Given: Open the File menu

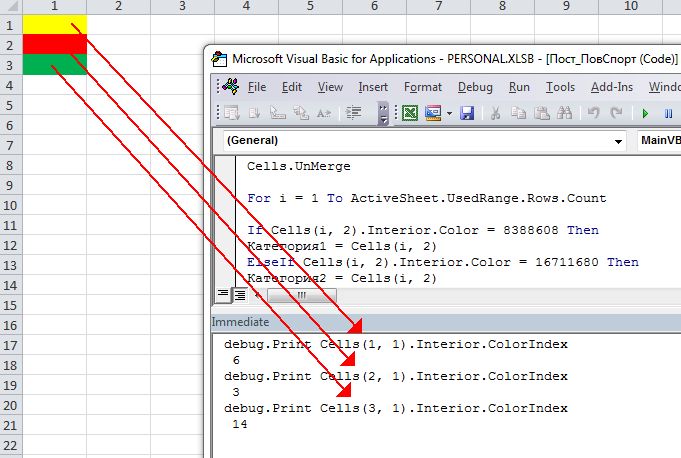Looking at the screenshot, I should pos(257,87).
